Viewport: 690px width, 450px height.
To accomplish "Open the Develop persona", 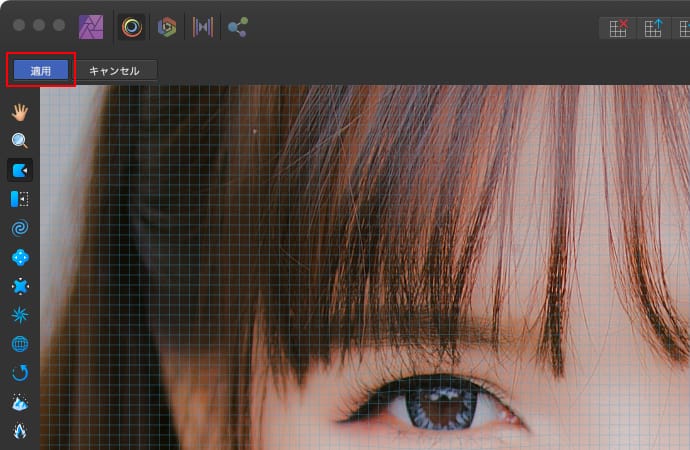I will pos(167,27).
